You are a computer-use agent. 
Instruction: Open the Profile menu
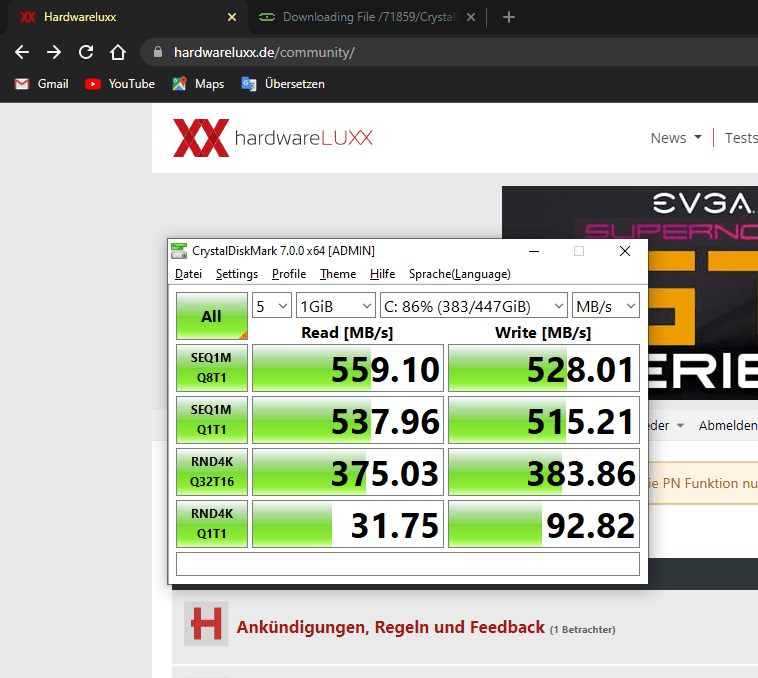tap(289, 274)
